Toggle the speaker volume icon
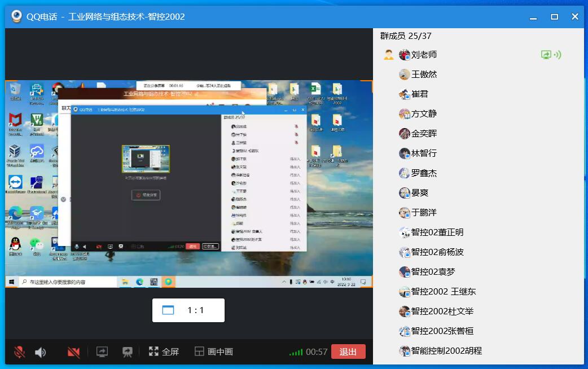The height and width of the screenshot is (369, 588). (41, 352)
